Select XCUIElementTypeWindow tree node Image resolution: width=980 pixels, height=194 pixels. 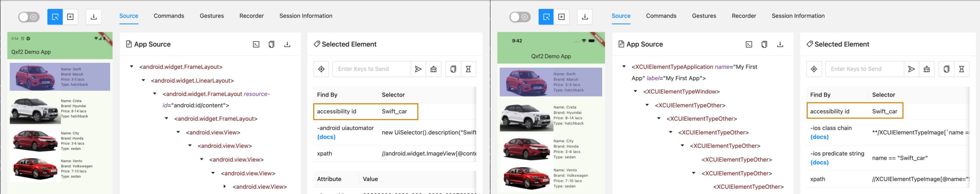(681, 92)
